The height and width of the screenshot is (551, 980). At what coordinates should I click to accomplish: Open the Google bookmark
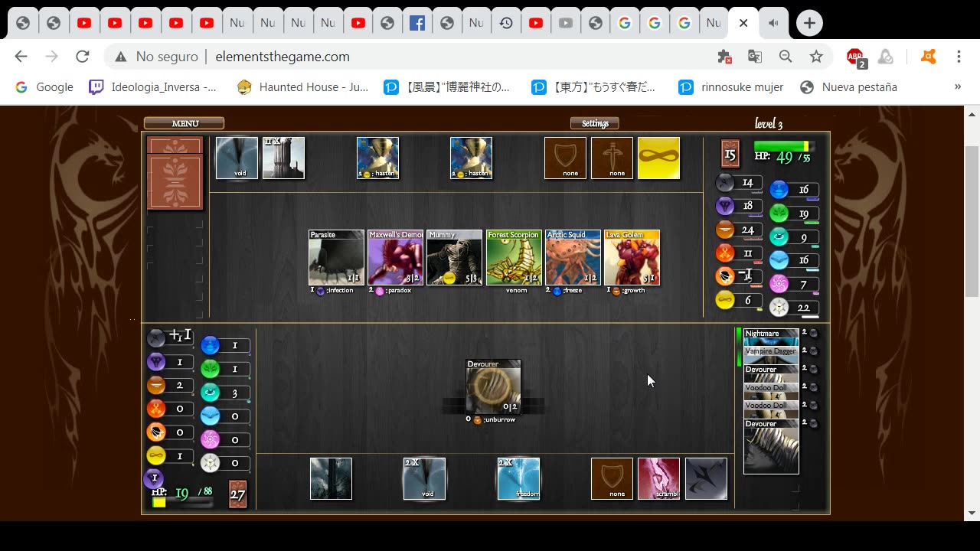tap(44, 87)
